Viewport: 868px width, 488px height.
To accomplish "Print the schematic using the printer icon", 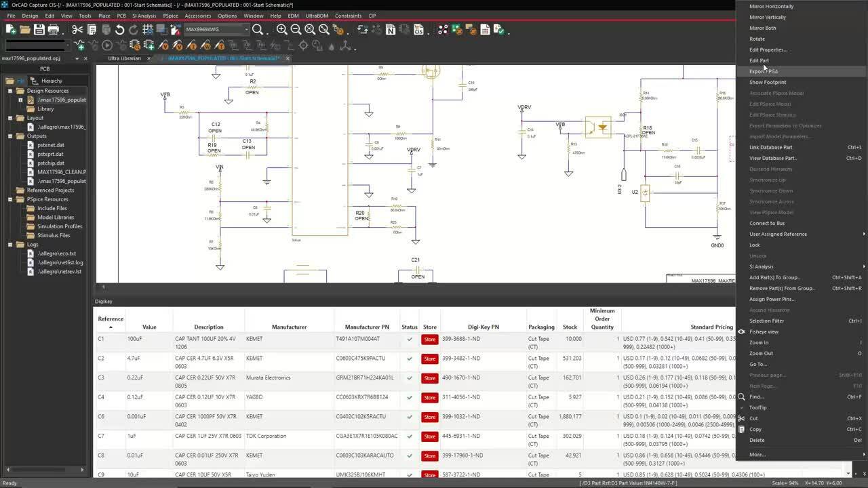I will (x=52, y=29).
